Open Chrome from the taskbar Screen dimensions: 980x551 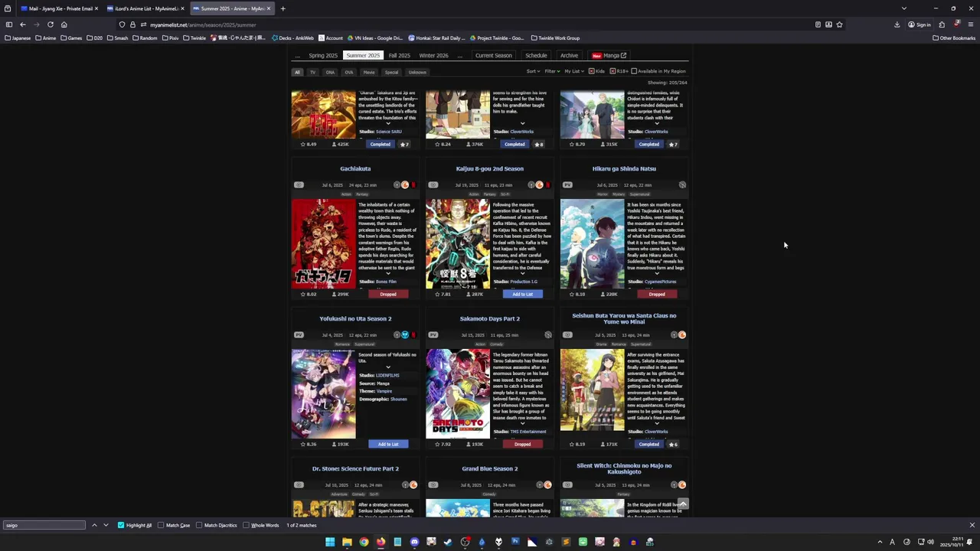point(364,542)
